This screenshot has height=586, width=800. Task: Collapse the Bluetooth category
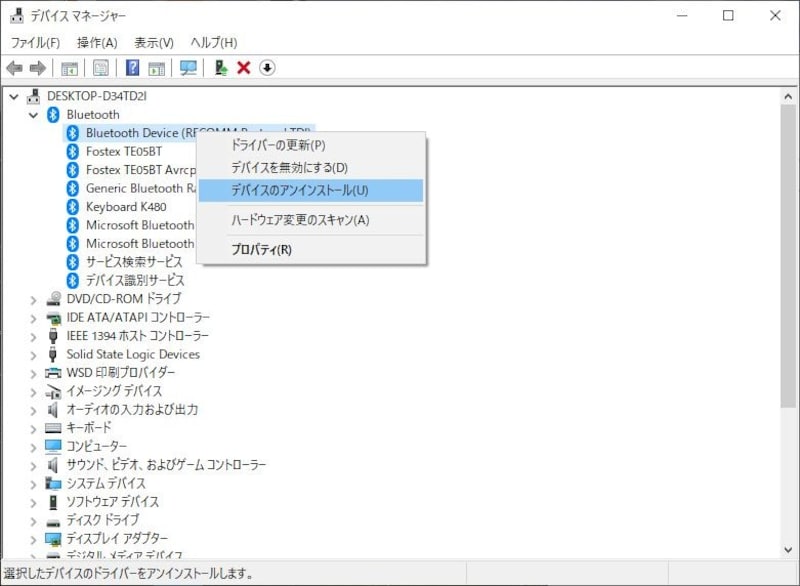[33, 115]
